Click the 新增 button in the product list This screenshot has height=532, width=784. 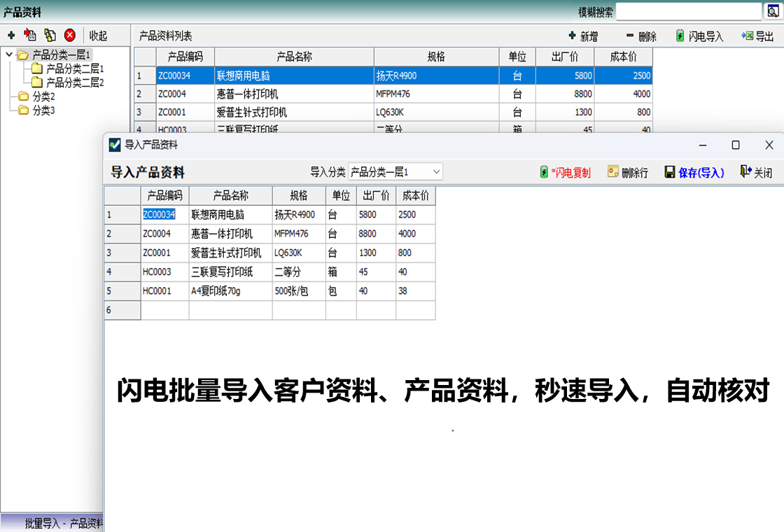click(583, 36)
